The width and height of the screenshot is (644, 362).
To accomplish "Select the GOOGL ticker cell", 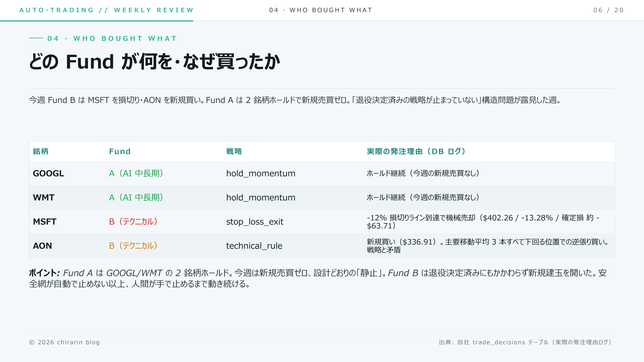I will point(48,173).
